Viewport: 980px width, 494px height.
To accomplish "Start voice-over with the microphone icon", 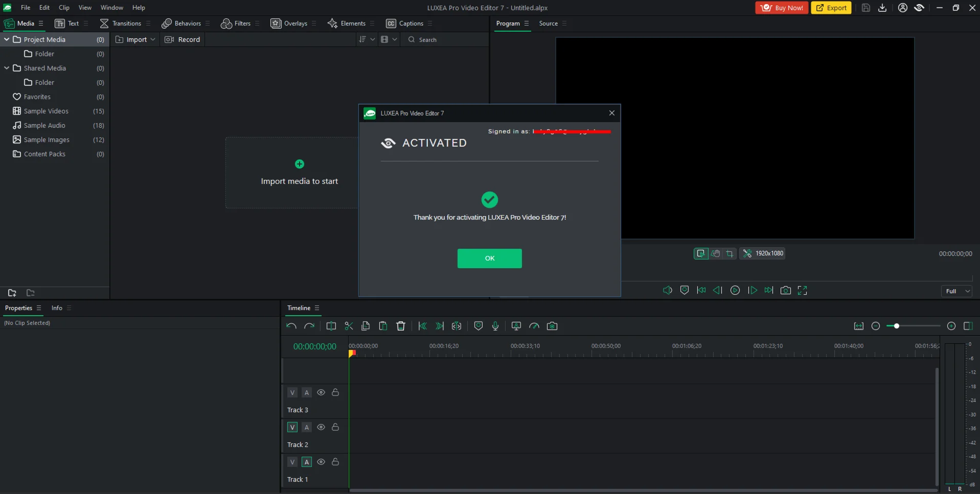I will 495,326.
